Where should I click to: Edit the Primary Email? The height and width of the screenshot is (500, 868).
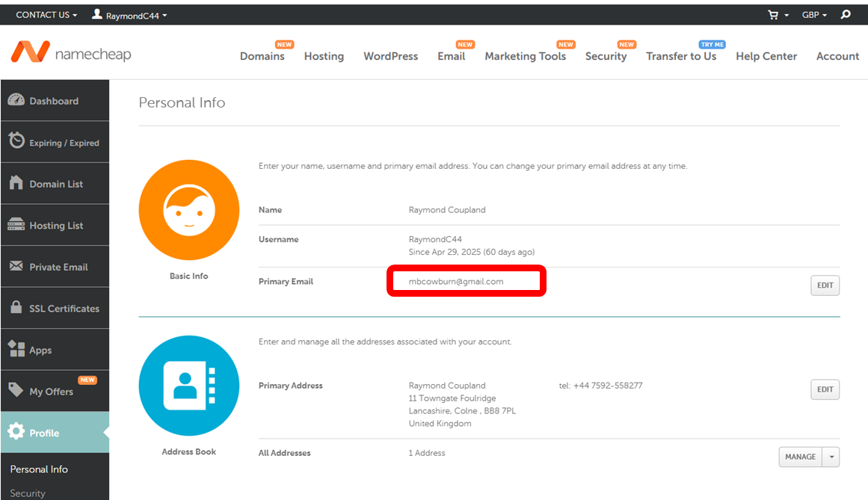[x=825, y=286]
